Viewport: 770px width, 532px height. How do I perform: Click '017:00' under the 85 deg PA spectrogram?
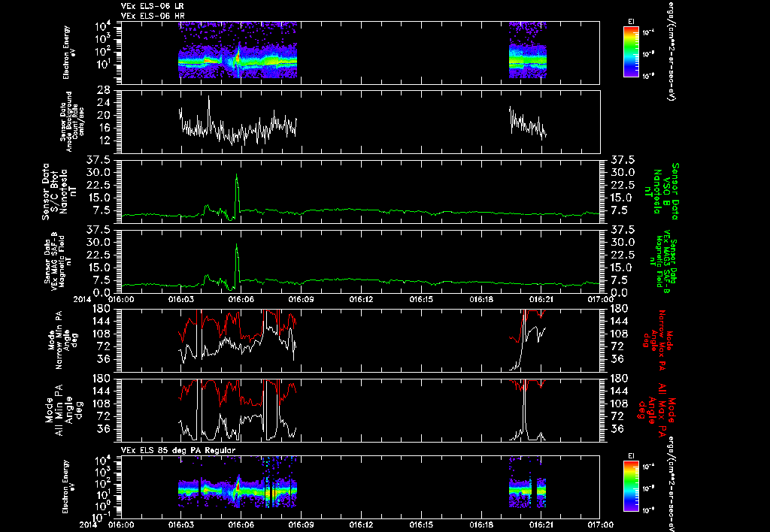pos(600,524)
